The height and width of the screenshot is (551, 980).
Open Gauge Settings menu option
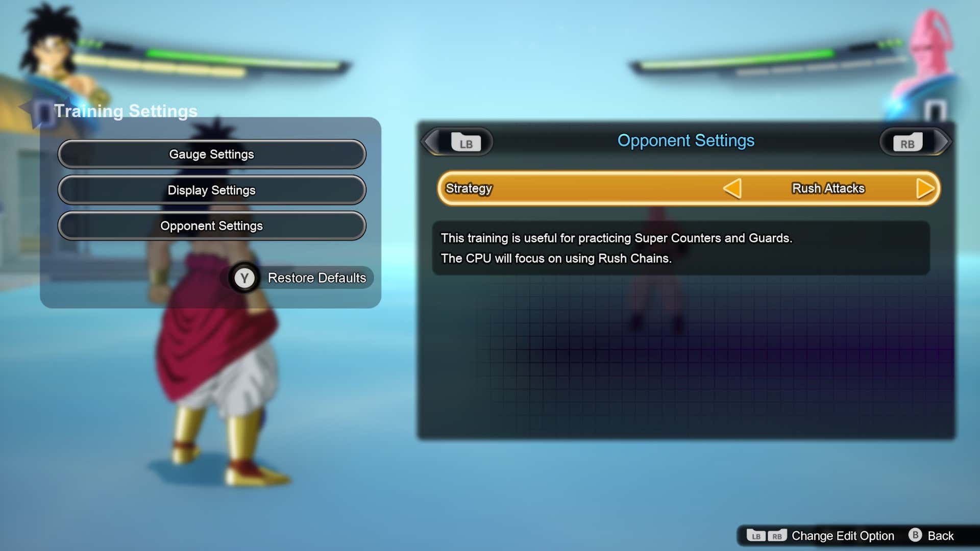point(211,154)
